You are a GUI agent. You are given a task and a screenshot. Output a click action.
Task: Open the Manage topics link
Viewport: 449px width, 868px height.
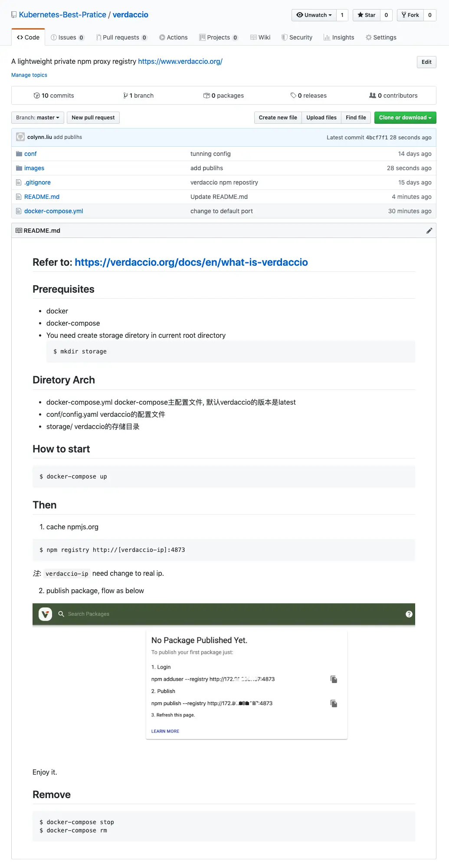tap(29, 75)
